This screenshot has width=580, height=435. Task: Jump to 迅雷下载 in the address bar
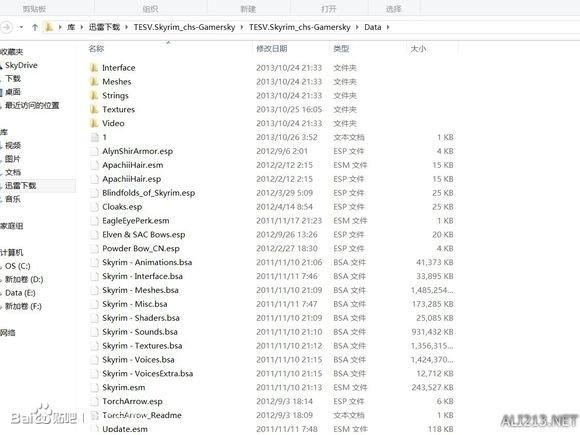(x=104, y=27)
